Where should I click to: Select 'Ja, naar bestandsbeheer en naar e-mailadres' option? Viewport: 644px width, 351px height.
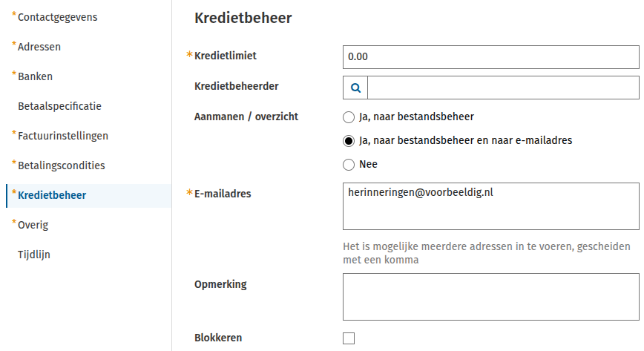tap(349, 141)
